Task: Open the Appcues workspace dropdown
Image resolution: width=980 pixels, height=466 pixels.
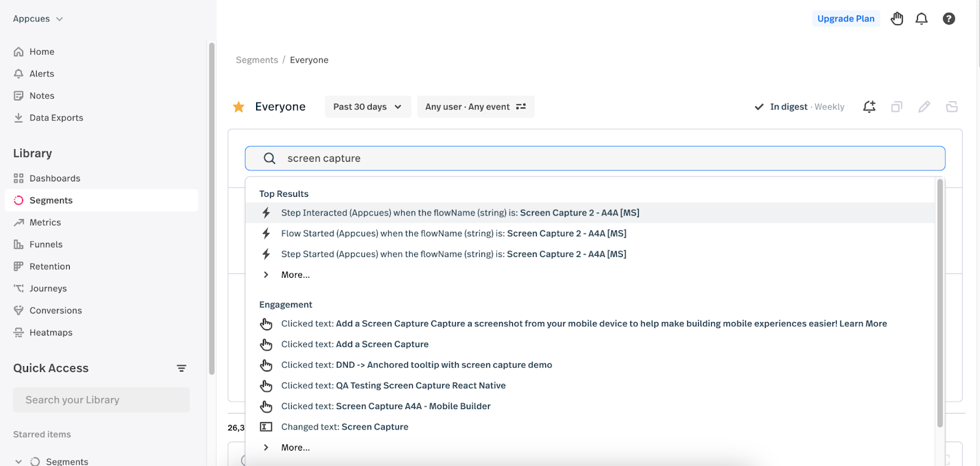Action: [x=38, y=19]
